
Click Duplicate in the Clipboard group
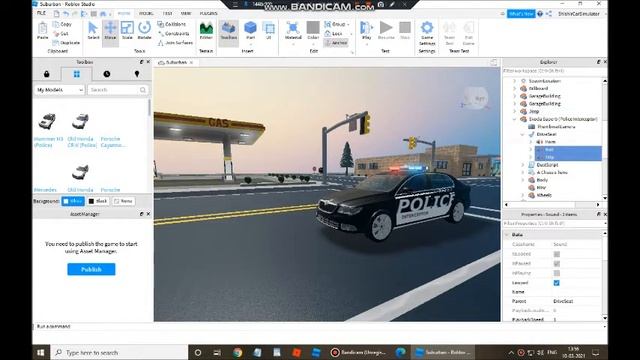[x=67, y=42]
